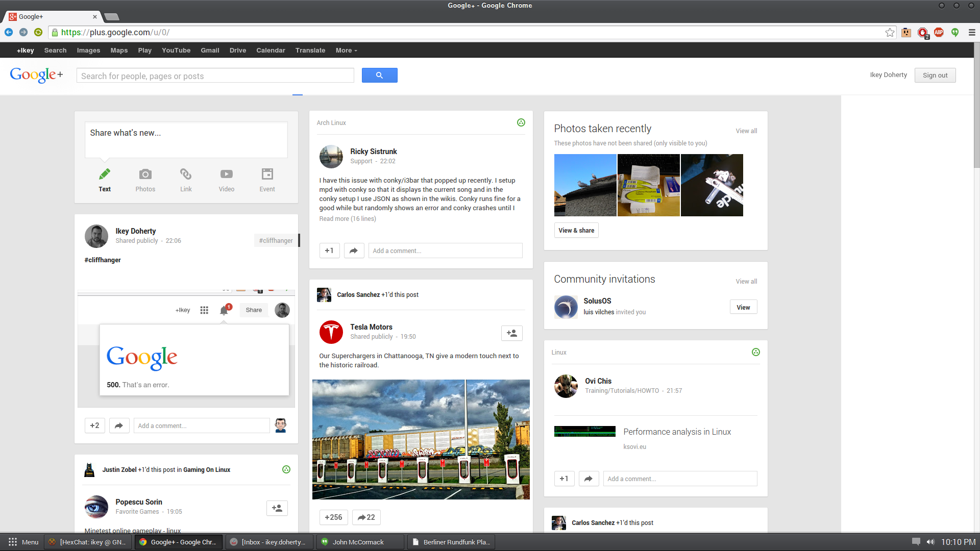The image size is (980, 551).
Task: Click +1 on Ovi Chis post
Action: (x=565, y=479)
